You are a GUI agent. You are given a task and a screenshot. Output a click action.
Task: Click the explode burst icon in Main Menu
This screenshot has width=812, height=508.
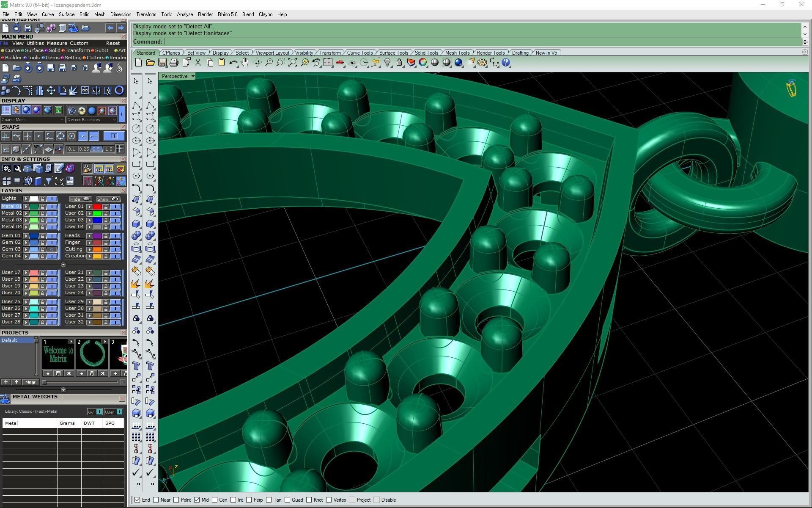pos(73,90)
